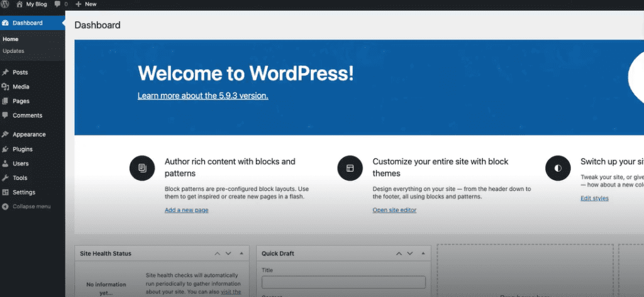Image resolution: width=644 pixels, height=297 pixels.
Task: Click New in the admin bar
Action: pyautogui.click(x=91, y=4)
